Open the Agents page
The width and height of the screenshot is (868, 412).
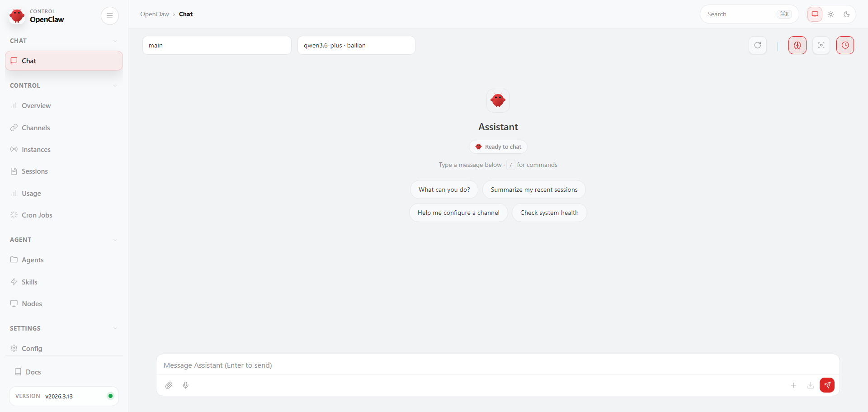(64, 260)
